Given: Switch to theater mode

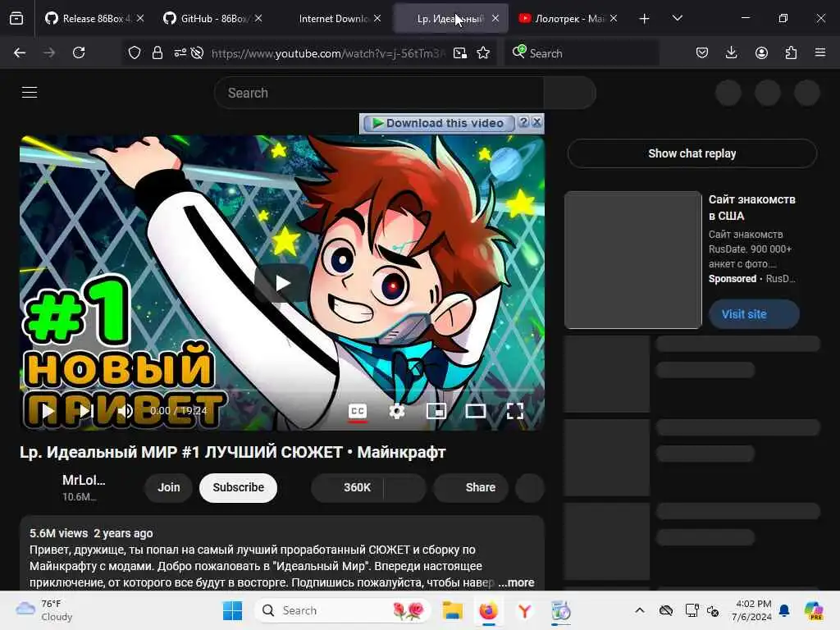Looking at the screenshot, I should point(475,412).
